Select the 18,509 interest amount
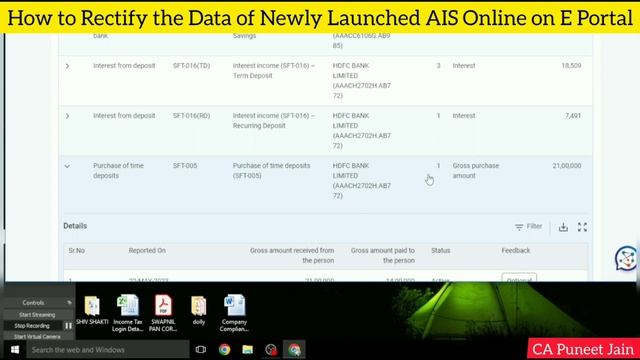The height and width of the screenshot is (360, 640). [x=571, y=66]
